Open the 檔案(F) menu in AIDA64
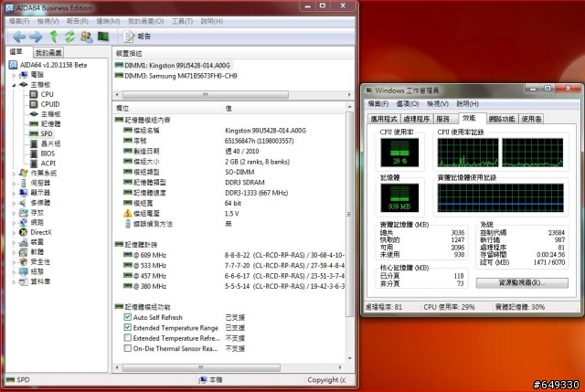This screenshot has height=392, width=585. pyautogui.click(x=19, y=21)
